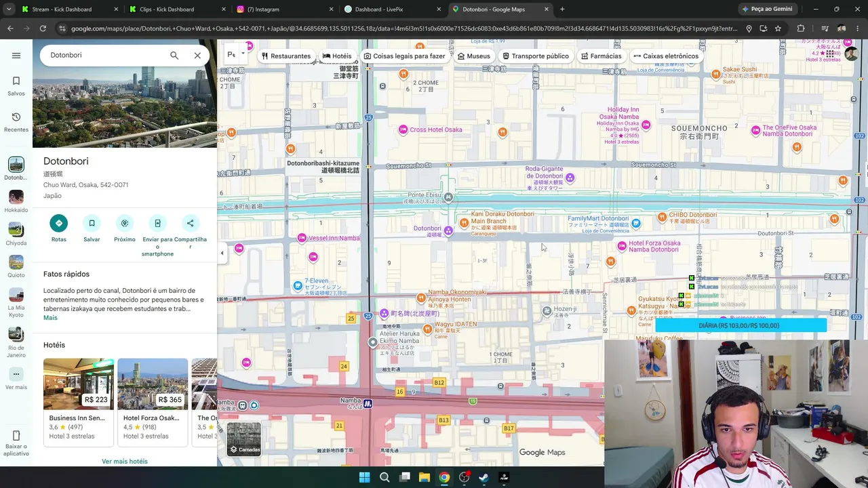Click the Kani Doraku Dotonbori restaurant pin

coord(464,222)
